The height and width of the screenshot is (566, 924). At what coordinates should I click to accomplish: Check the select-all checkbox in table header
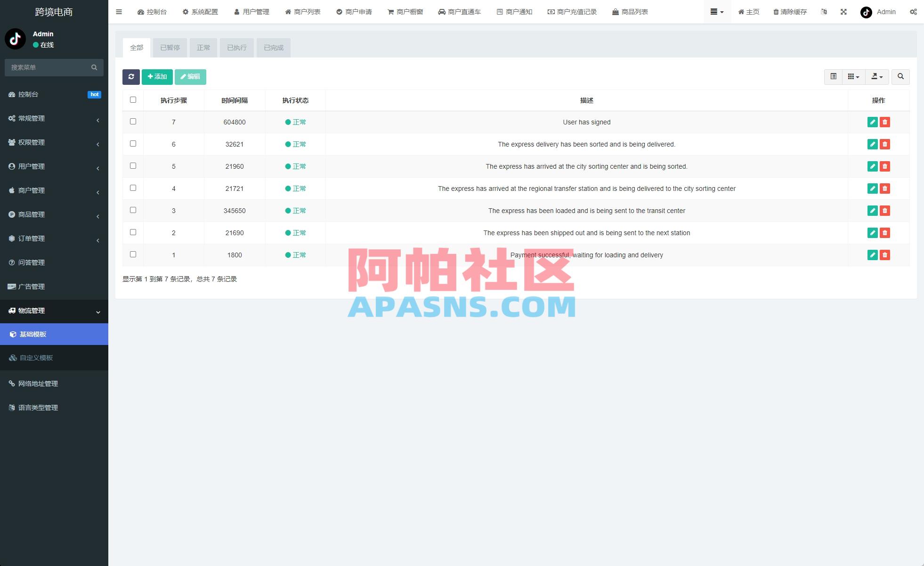[133, 100]
